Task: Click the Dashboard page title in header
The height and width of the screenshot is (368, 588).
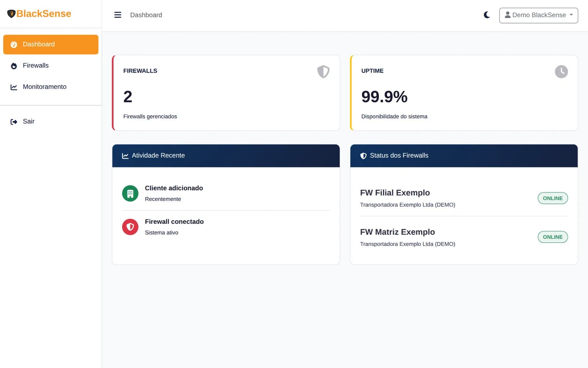Action: 146,15
